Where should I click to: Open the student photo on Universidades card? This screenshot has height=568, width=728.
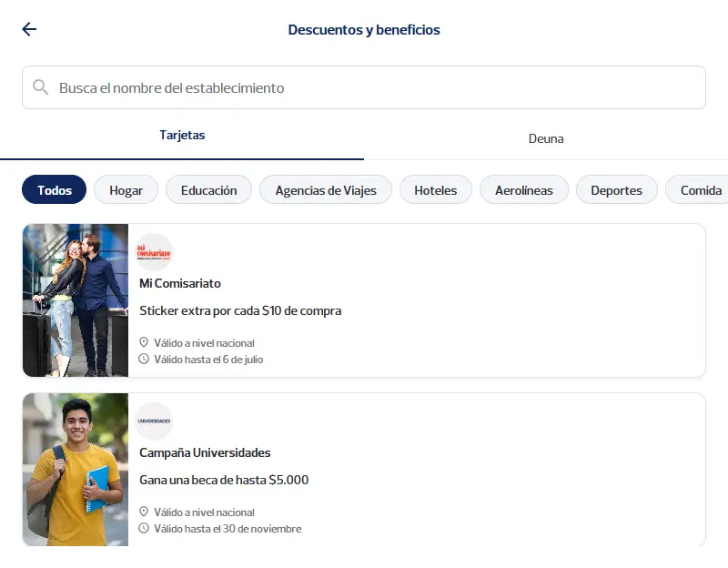click(76, 469)
